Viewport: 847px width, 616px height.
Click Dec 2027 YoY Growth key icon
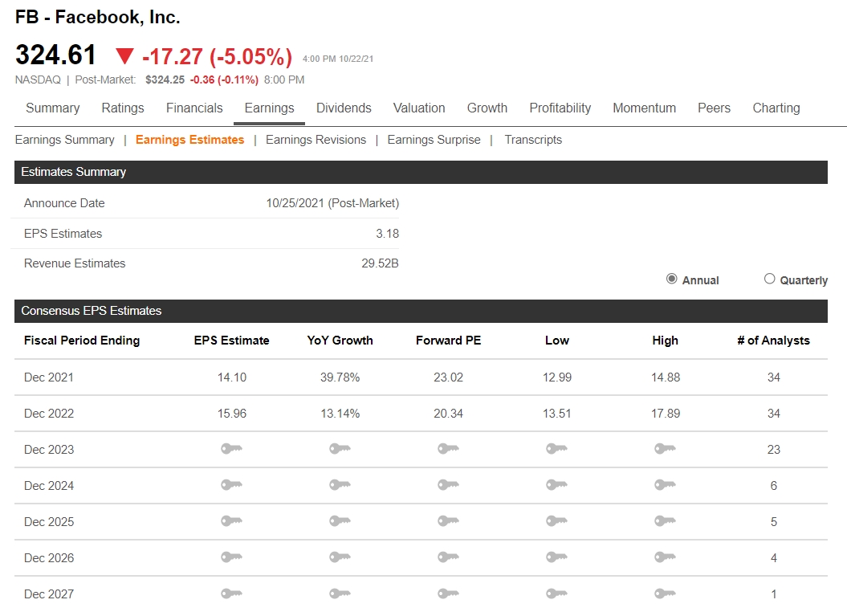[x=340, y=594]
